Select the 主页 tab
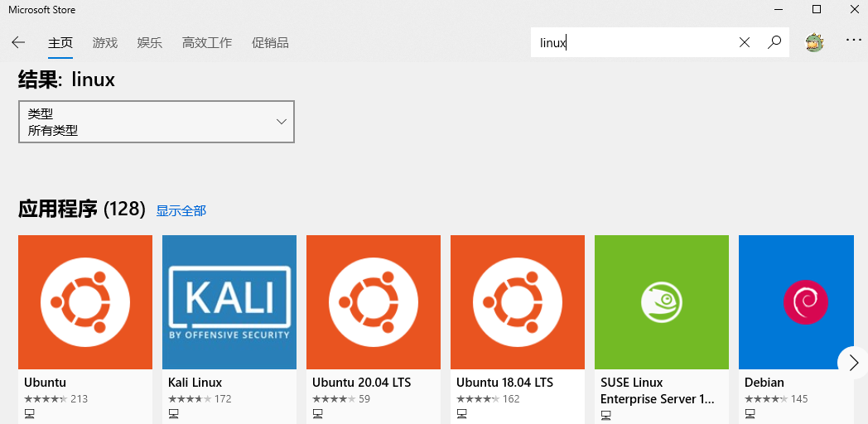 60,42
